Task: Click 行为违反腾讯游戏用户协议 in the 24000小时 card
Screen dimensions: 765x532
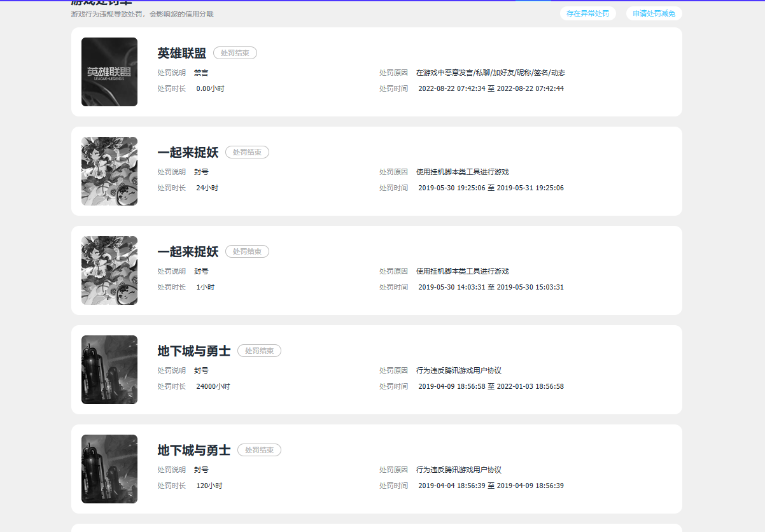Action: 459,370
